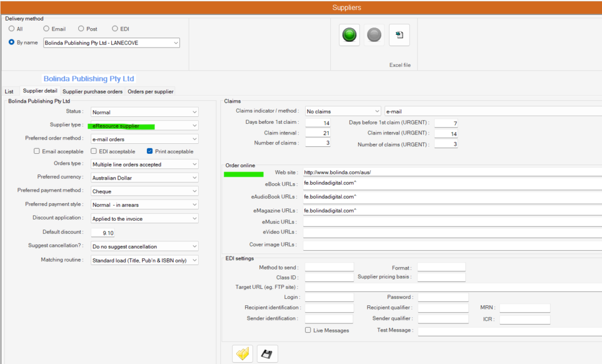Open a record using the yellow folder icon
Image resolution: width=602 pixels, height=364 pixels.
(x=242, y=353)
